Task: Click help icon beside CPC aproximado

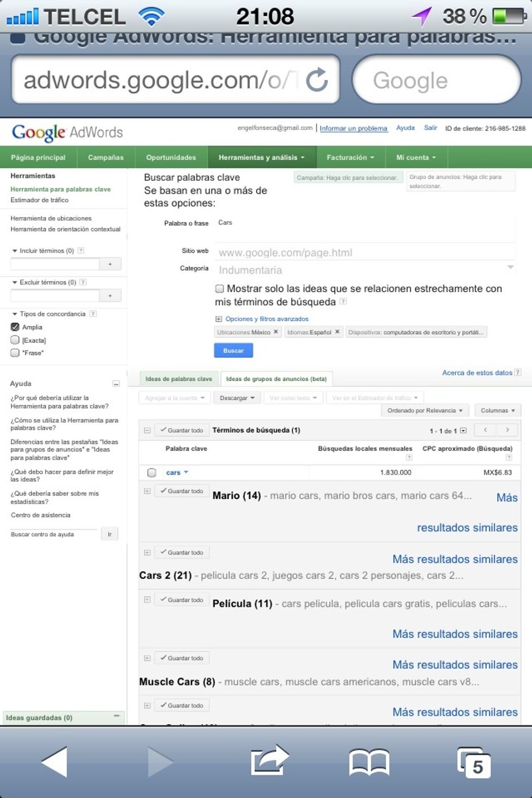Action: [509, 458]
